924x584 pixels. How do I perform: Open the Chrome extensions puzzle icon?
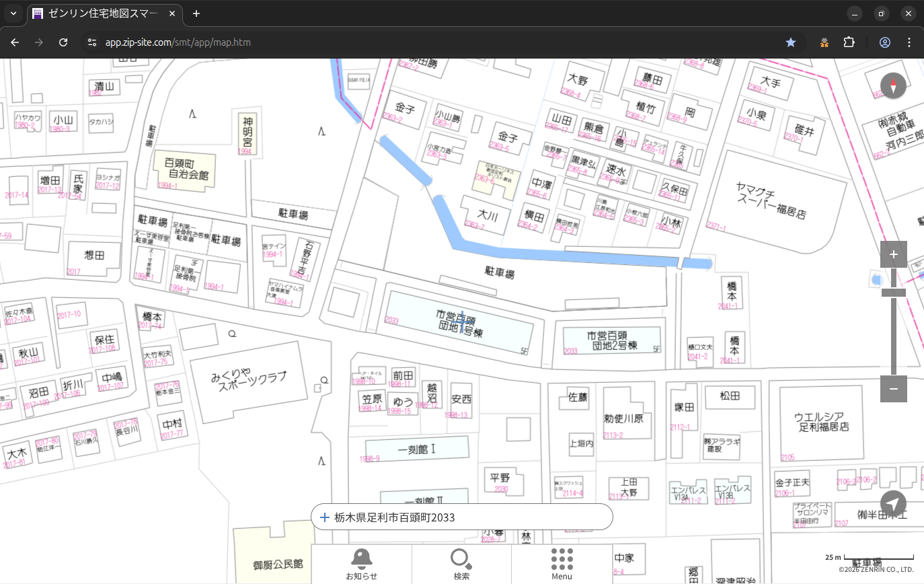click(x=849, y=42)
